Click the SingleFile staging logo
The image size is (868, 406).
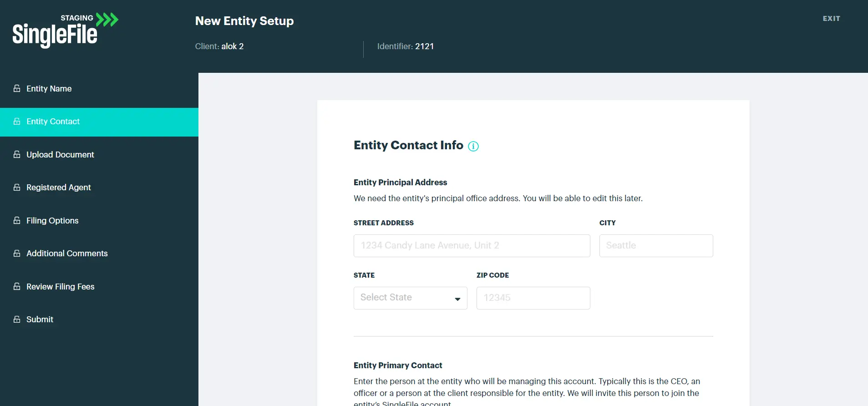coord(65,30)
